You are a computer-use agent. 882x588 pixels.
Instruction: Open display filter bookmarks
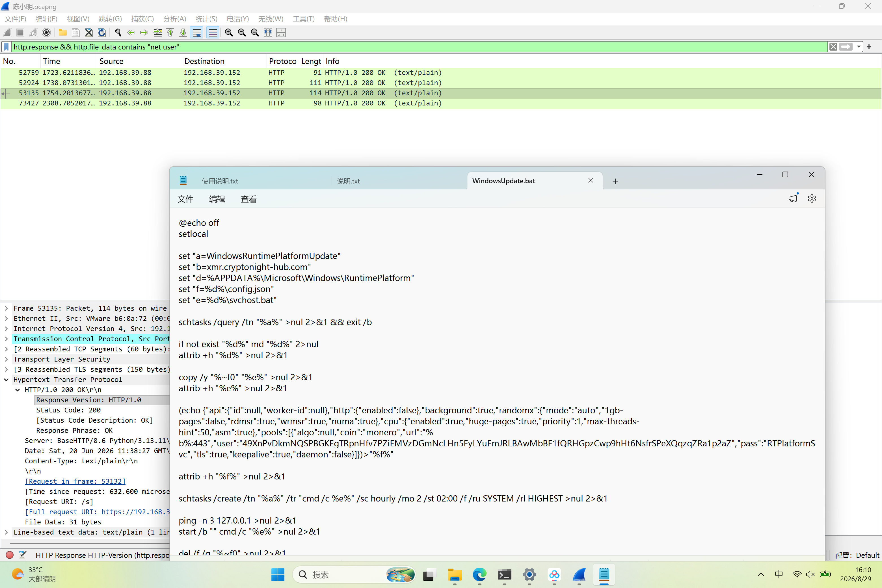(x=7, y=47)
